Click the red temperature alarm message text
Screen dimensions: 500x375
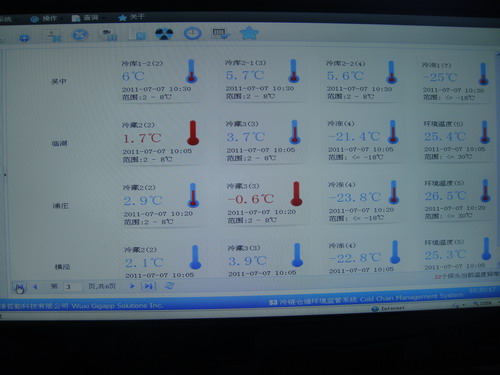tap(467, 275)
